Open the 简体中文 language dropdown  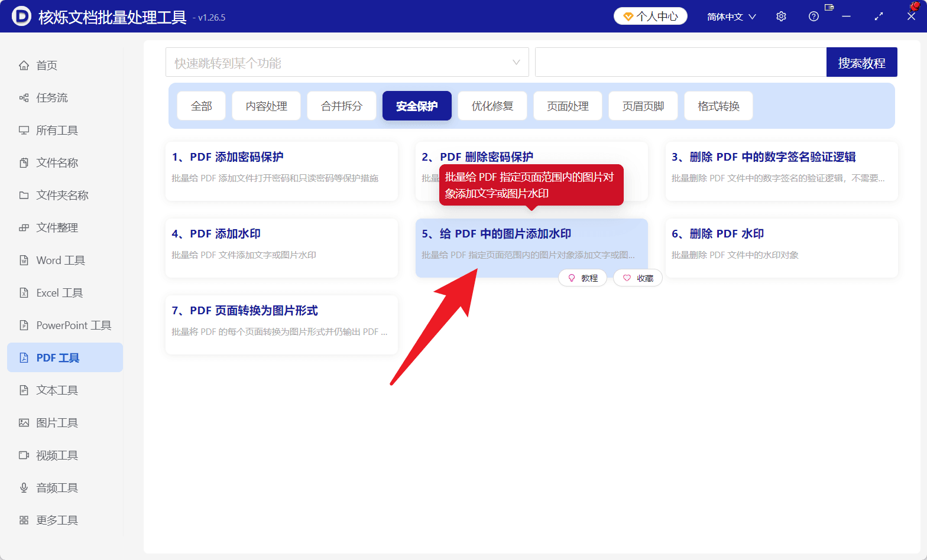(x=731, y=17)
